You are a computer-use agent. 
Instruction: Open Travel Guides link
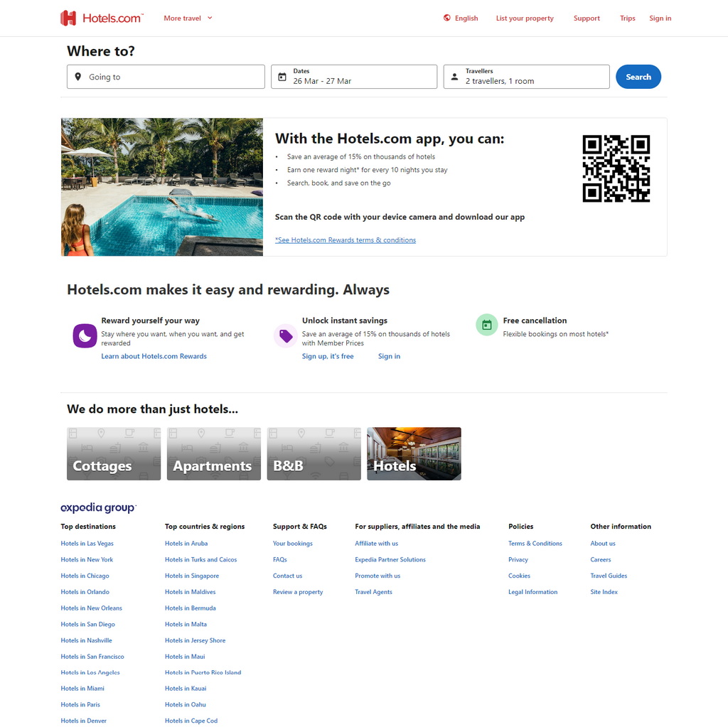609,576
